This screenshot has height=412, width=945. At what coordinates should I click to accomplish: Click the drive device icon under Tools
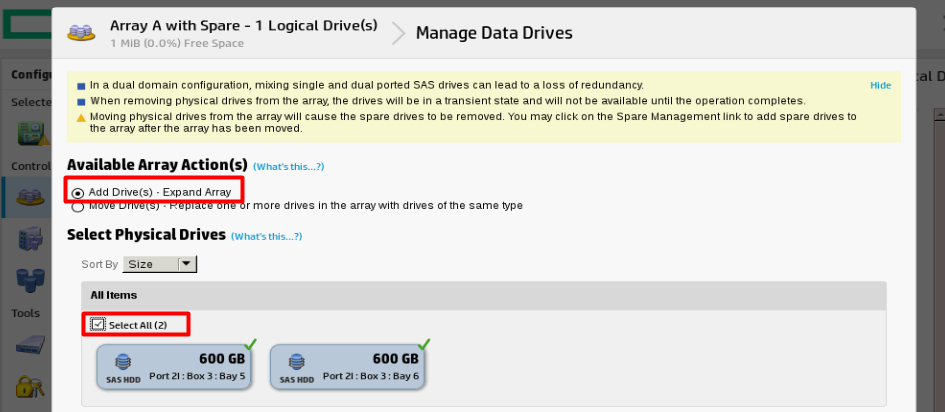(x=30, y=345)
